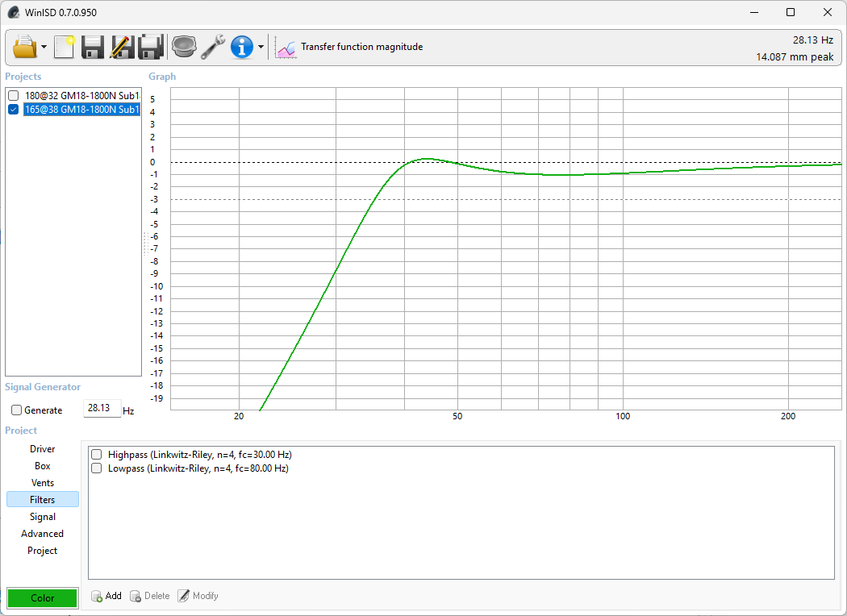Open the Project tab in sidebar
This screenshot has height=616, width=847.
pos(42,551)
